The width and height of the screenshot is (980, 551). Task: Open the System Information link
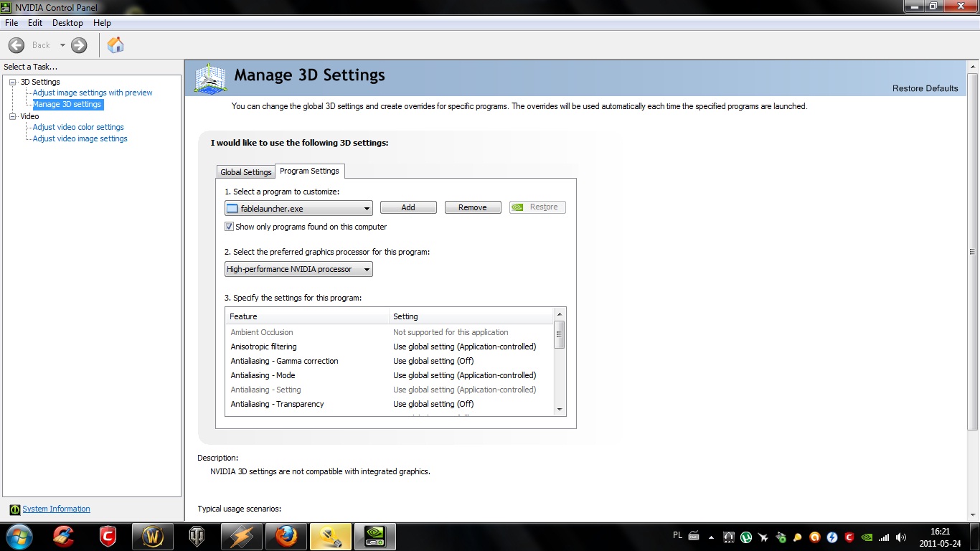pyautogui.click(x=56, y=509)
